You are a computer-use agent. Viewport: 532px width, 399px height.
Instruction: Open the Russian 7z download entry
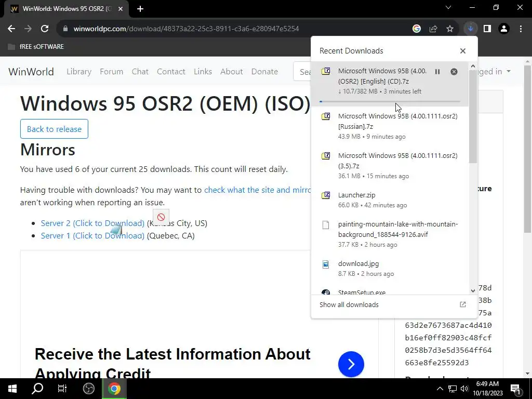click(390, 126)
